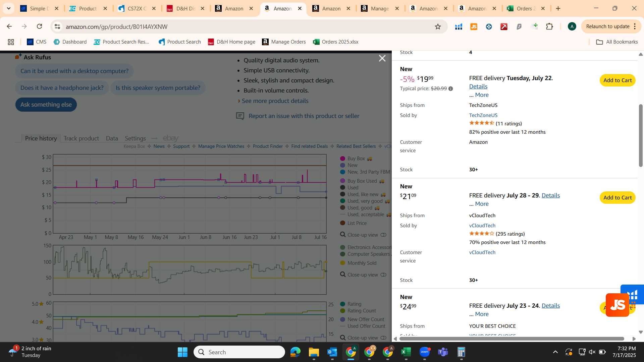Image resolution: width=644 pixels, height=362 pixels.
Task: Add $19.99 TechZoneUS offer to cart
Action: (x=617, y=80)
